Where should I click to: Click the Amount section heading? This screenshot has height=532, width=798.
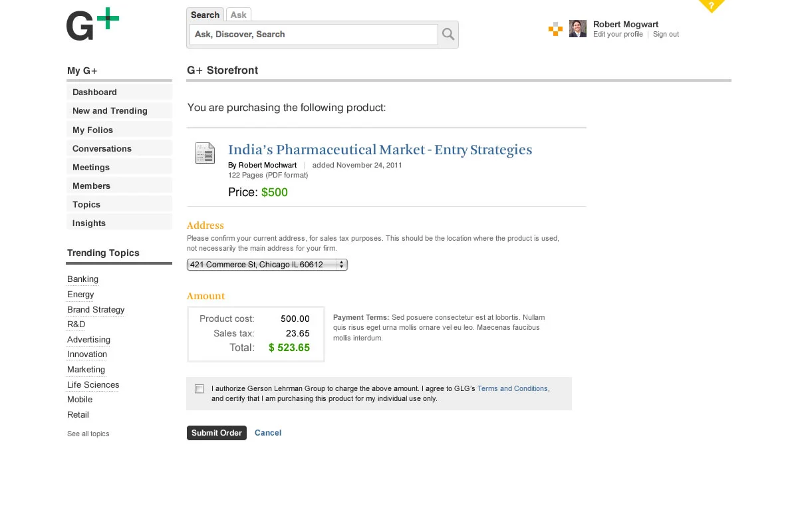[x=206, y=296]
